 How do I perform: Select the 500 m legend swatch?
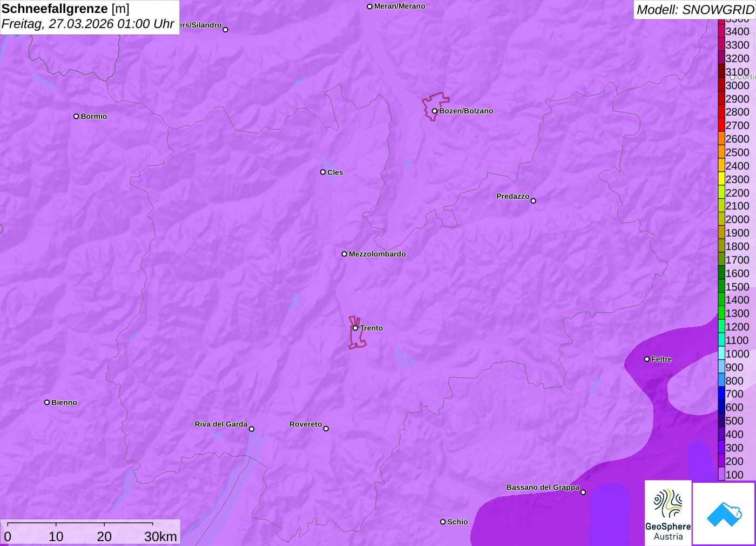click(721, 421)
